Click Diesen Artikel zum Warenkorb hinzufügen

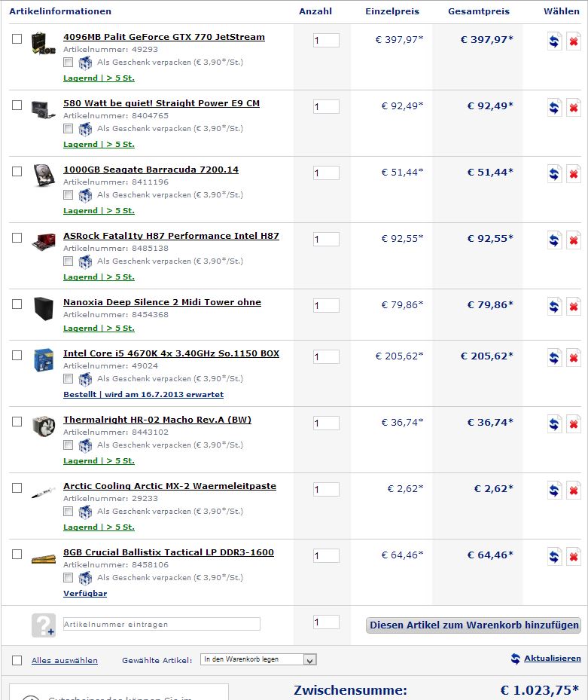click(x=474, y=625)
